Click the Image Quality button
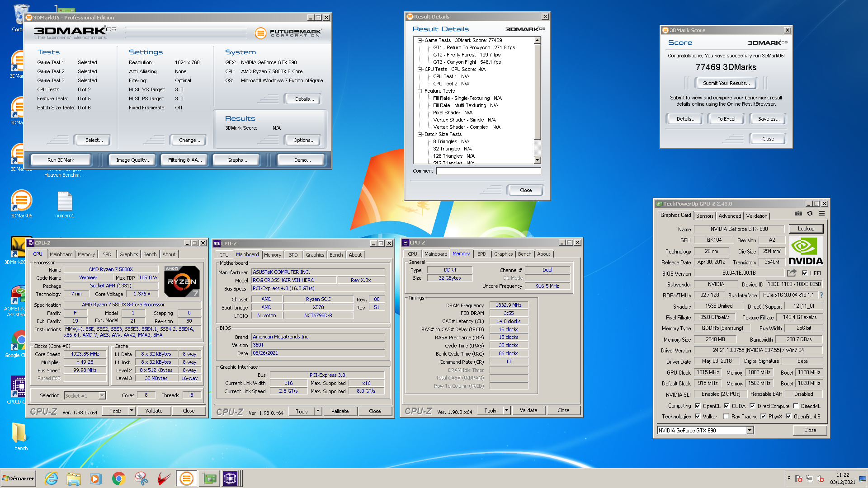Screen dimensions: 868x488 (133, 160)
